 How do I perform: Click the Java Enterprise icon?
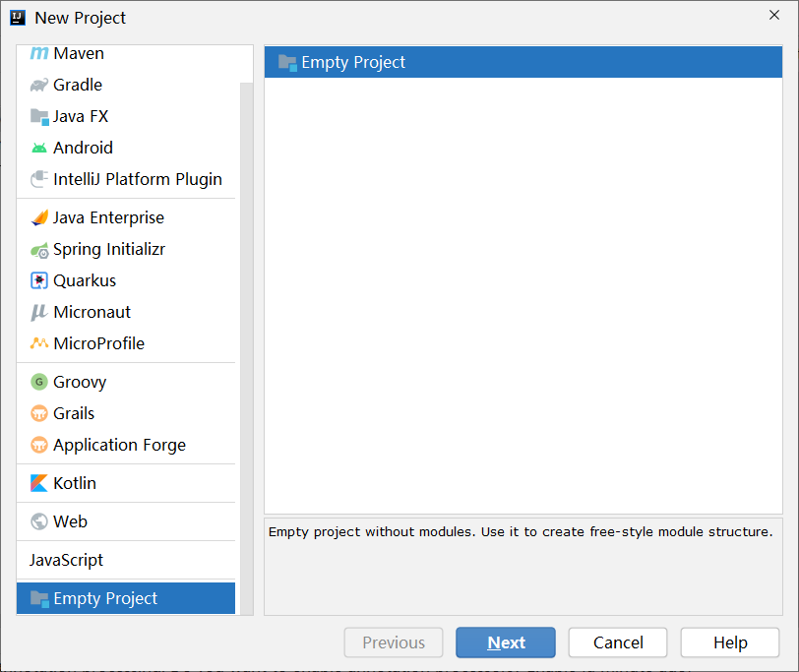(39, 217)
